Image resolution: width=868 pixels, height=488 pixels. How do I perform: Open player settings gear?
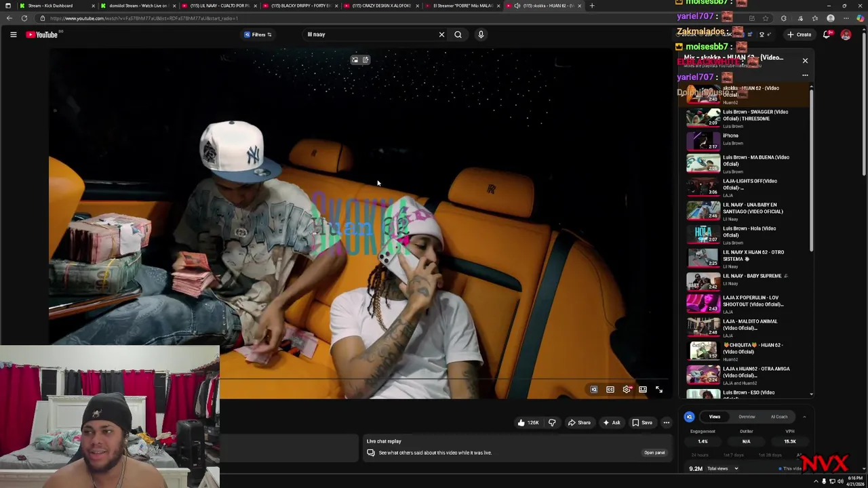[627, 390]
